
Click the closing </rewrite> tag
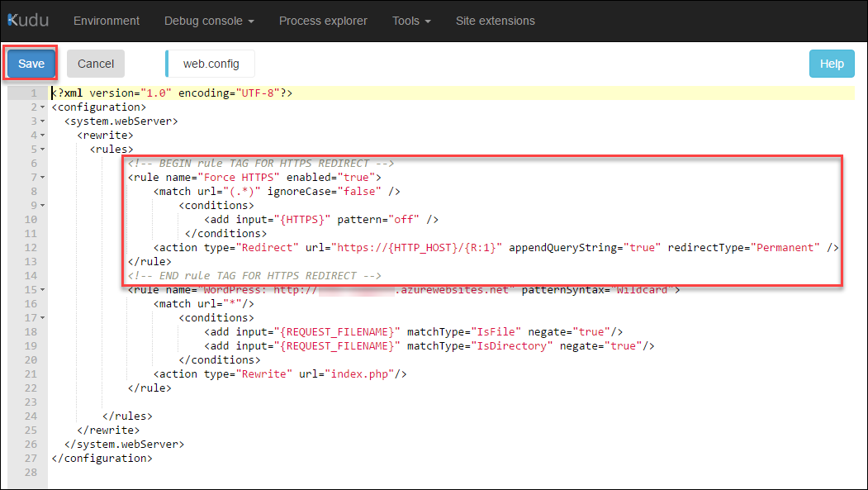[108, 431]
